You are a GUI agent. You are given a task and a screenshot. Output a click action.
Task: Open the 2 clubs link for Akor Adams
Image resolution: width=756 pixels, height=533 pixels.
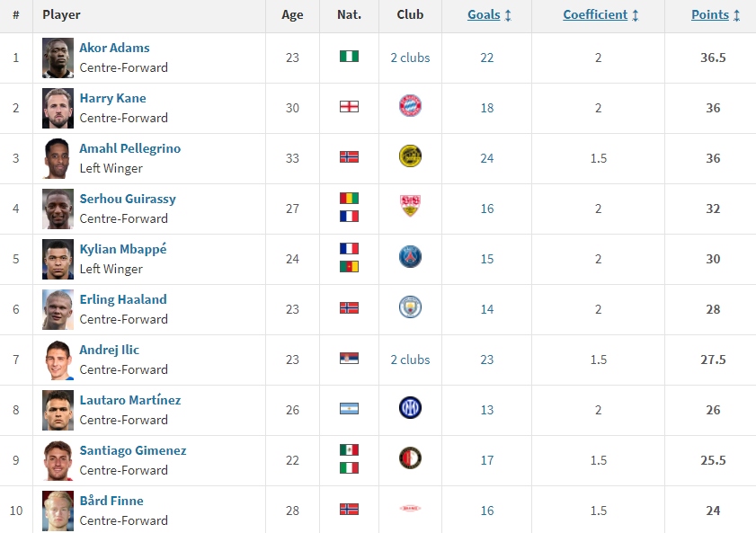pyautogui.click(x=410, y=58)
